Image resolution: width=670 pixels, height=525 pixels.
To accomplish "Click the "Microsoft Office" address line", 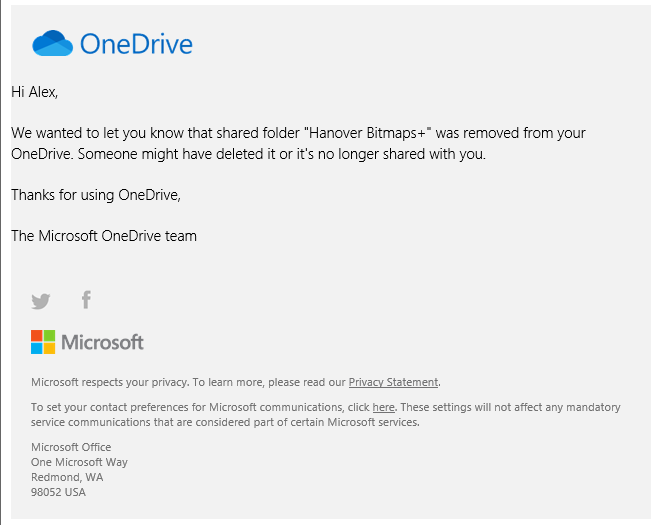I will 71,447.
